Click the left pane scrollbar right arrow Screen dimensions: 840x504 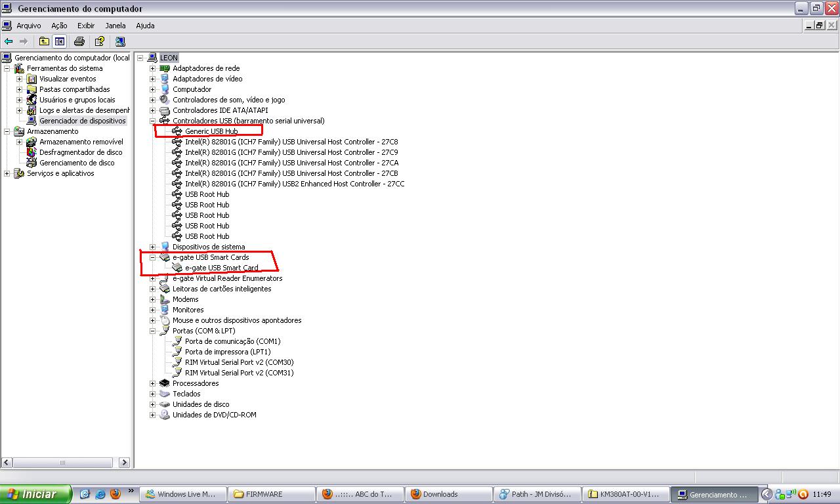[x=124, y=463]
